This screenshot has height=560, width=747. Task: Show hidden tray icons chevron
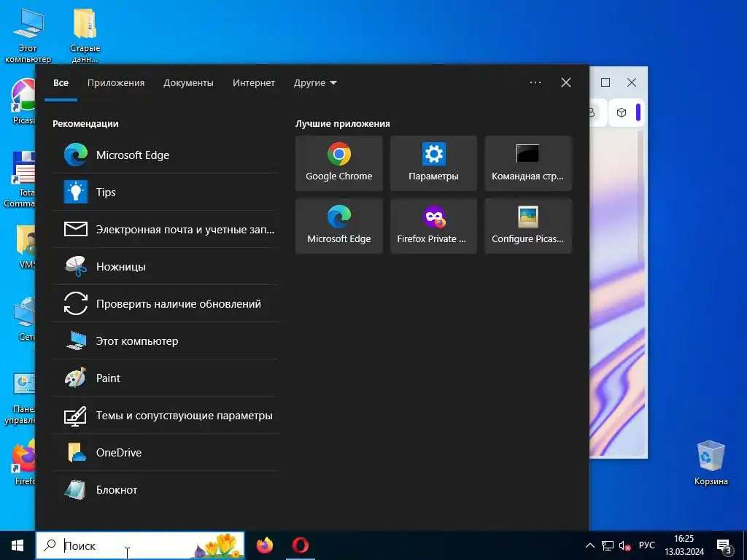(x=589, y=545)
